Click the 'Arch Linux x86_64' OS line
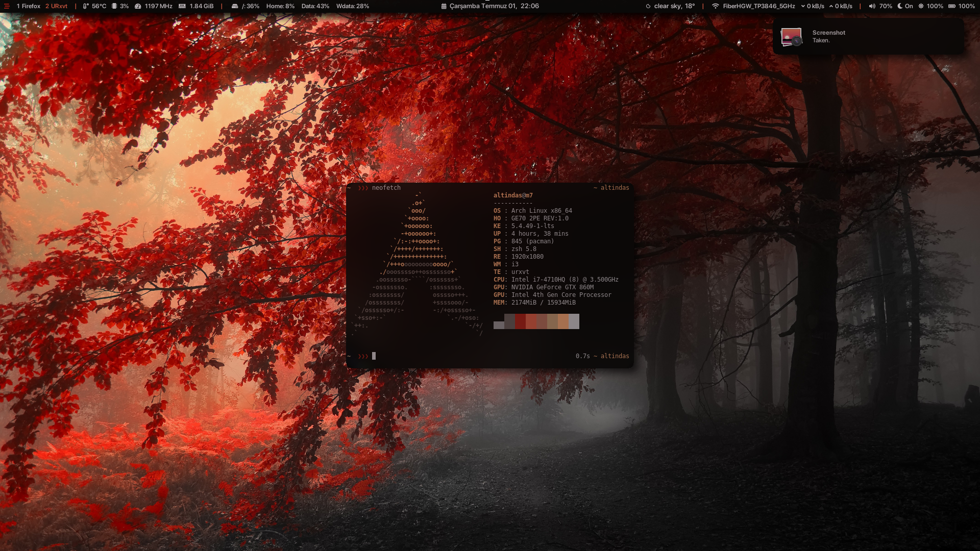This screenshot has height=551, width=980. click(x=542, y=211)
